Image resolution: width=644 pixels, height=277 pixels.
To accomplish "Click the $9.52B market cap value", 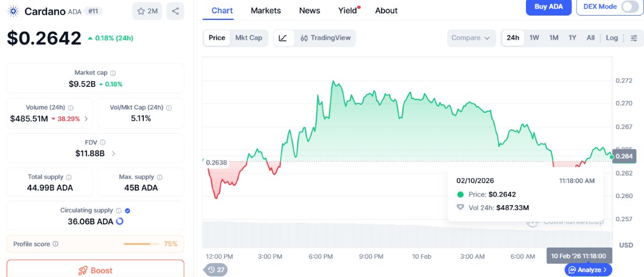I will point(82,84).
